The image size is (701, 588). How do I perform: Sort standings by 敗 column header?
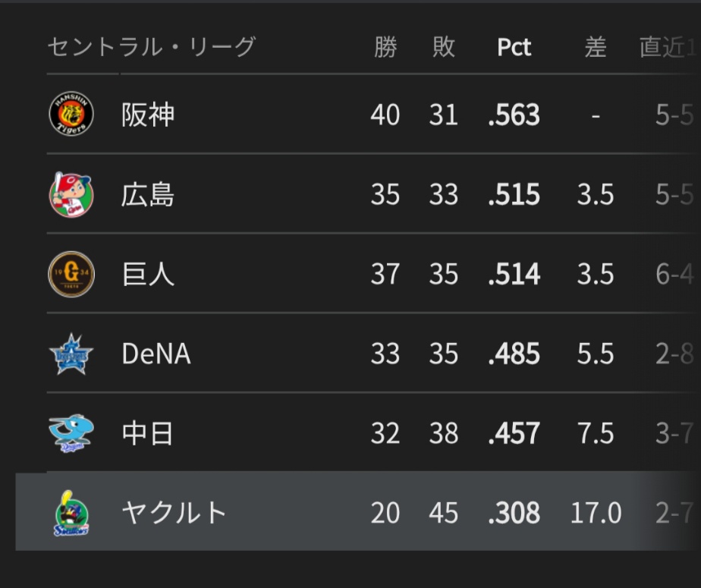pos(444,47)
